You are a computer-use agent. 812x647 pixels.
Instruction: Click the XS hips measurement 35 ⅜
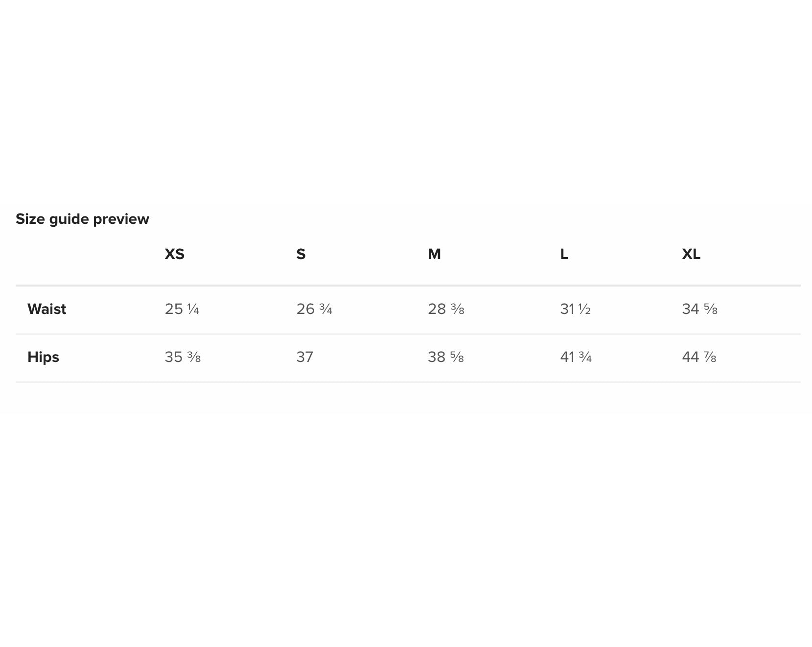[183, 357]
